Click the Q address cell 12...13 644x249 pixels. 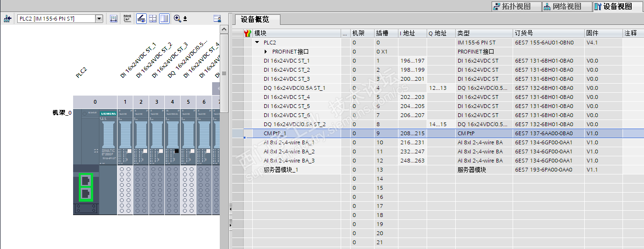[x=441, y=88]
